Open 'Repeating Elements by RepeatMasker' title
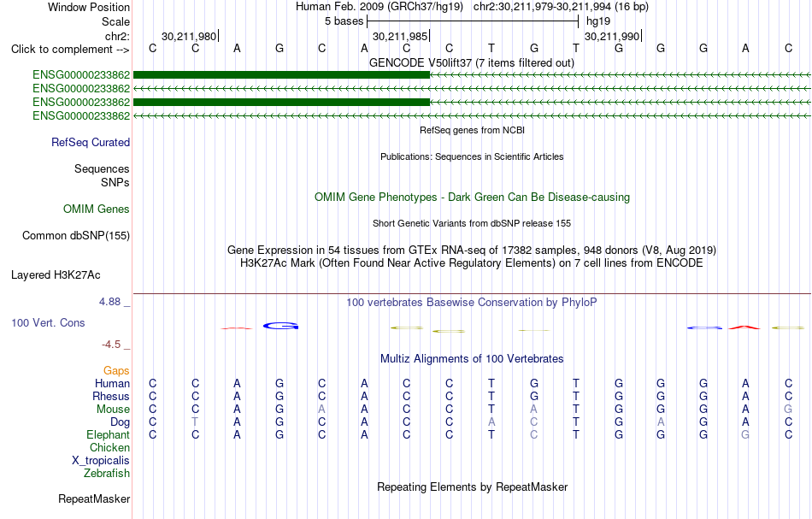This screenshot has height=519, width=812. click(473, 487)
